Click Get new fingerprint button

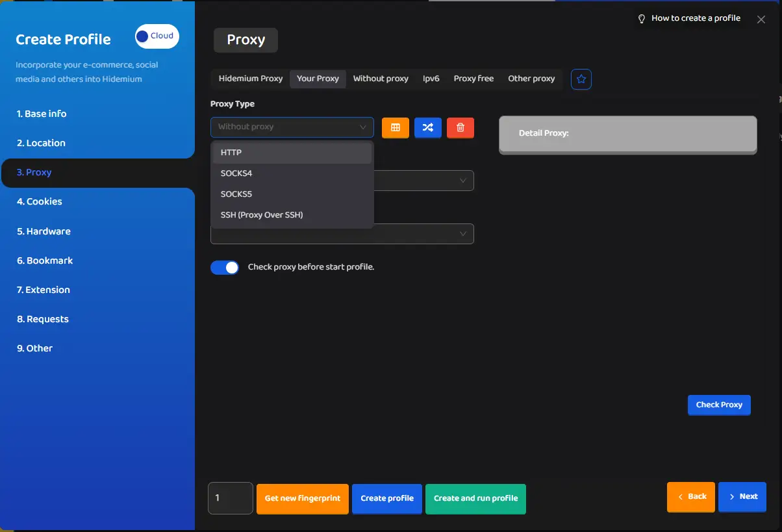(303, 498)
